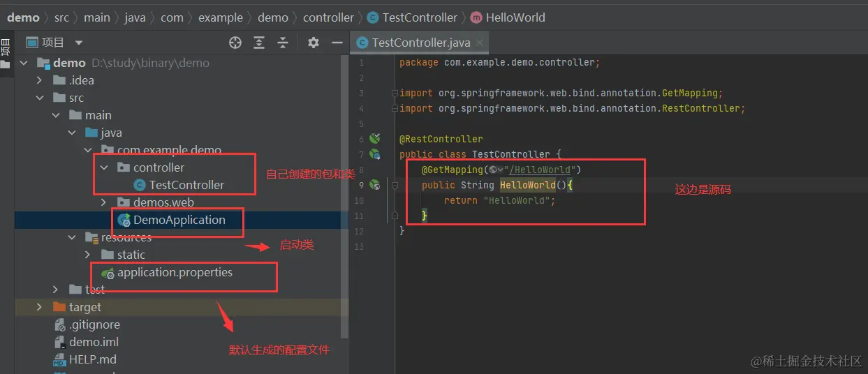Select demo.iml in project tree
Screen dimensions: 868x374
pos(94,343)
